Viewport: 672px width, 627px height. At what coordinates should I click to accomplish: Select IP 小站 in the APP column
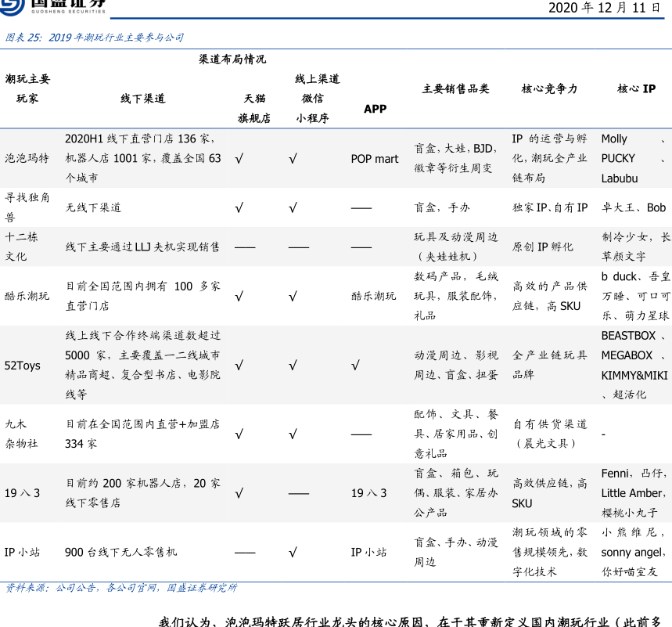pos(368,552)
